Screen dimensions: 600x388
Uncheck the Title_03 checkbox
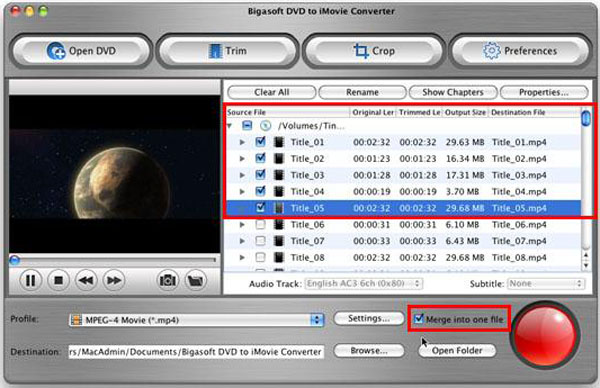point(261,175)
